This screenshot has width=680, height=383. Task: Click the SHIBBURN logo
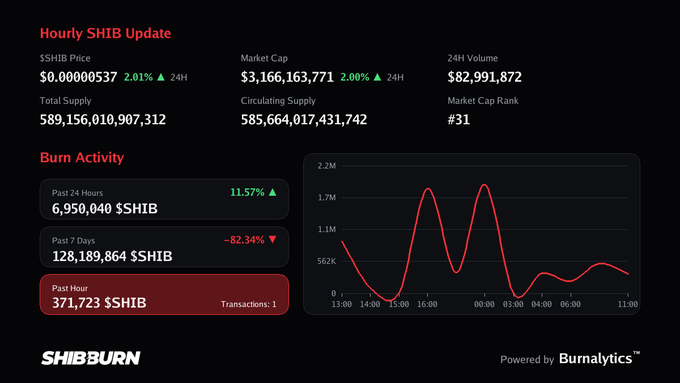(91, 358)
